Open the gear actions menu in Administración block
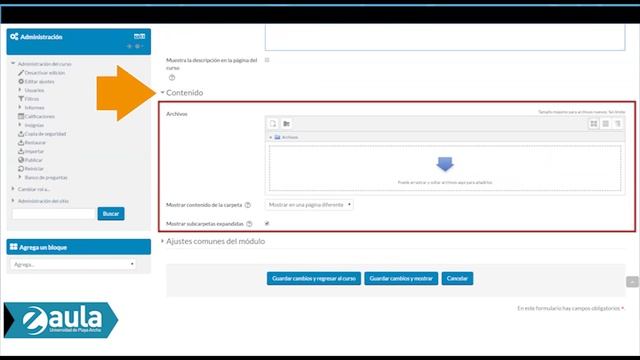 tap(138, 46)
